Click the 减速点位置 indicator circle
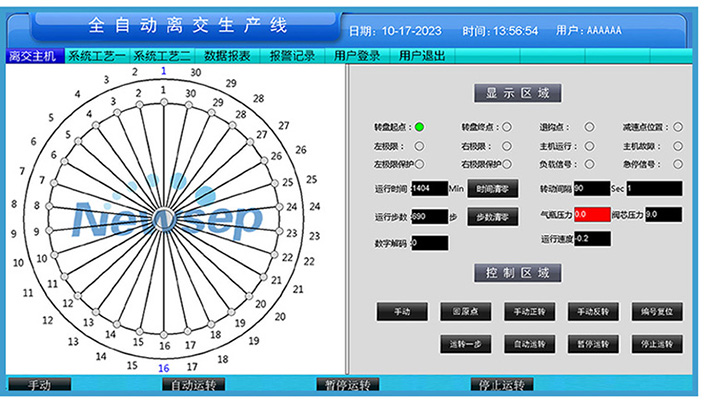The height and width of the screenshot is (408, 709). [678, 127]
